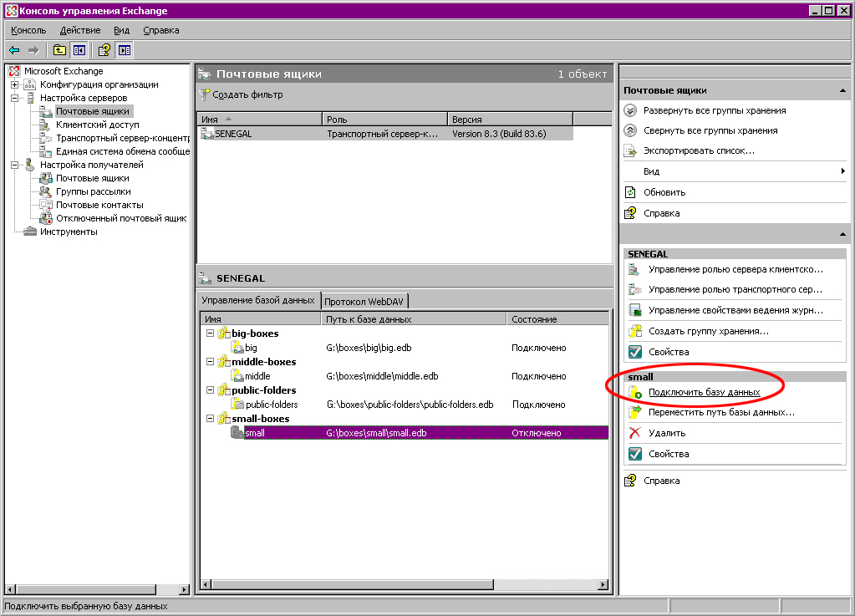Click Экспортировать список in action pane
Screen dimensions: 855x616
click(699, 151)
